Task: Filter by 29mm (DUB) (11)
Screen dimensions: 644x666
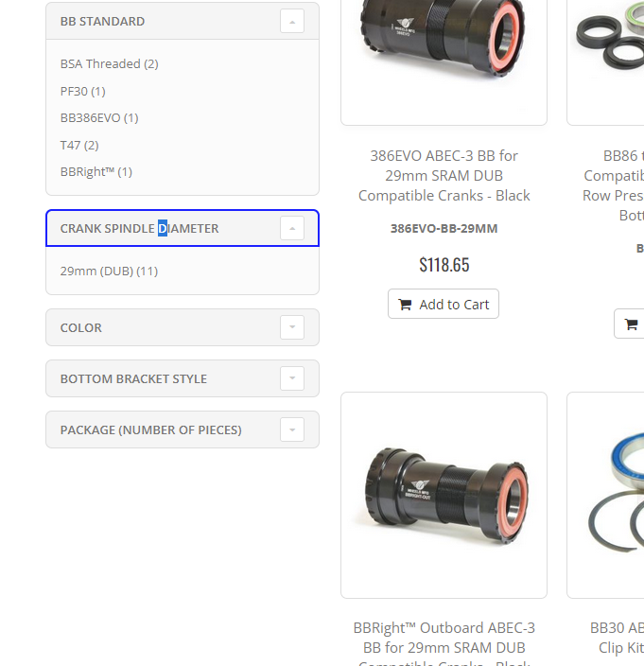Action: [x=109, y=271]
